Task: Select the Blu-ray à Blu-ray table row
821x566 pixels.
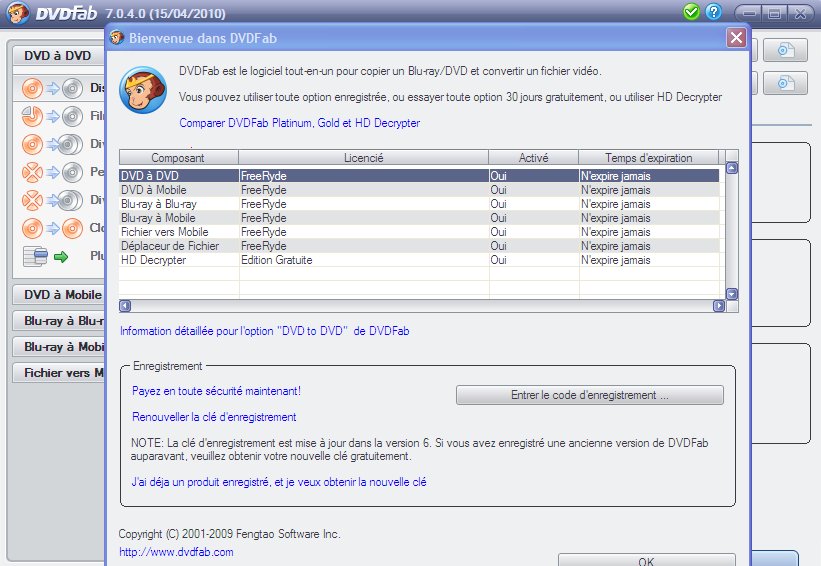Action: [419, 204]
